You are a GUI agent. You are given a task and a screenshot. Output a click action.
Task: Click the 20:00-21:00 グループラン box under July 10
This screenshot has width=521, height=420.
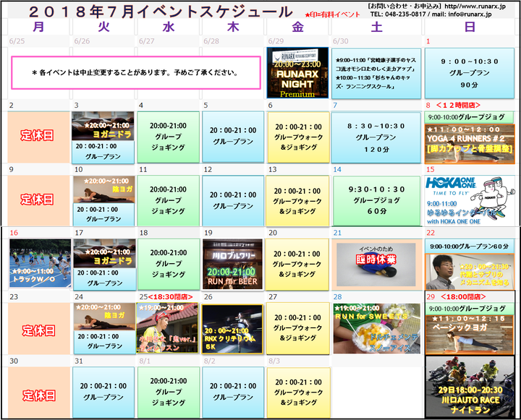click(x=103, y=215)
